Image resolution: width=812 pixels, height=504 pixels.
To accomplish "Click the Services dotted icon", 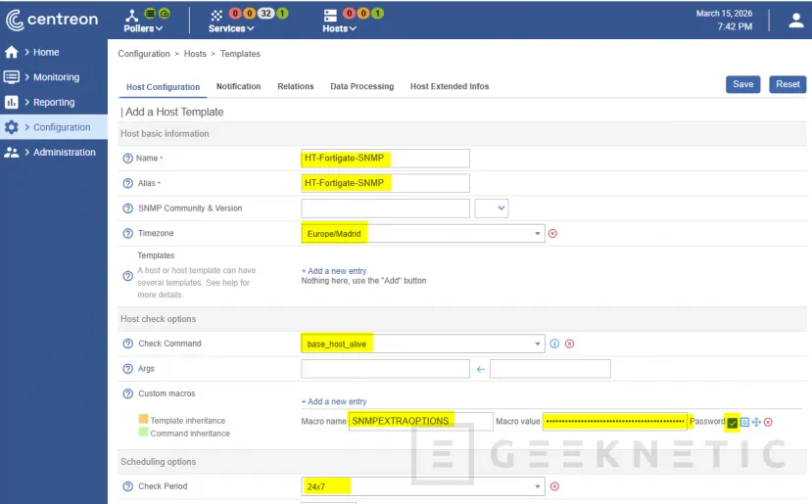I will (216, 15).
